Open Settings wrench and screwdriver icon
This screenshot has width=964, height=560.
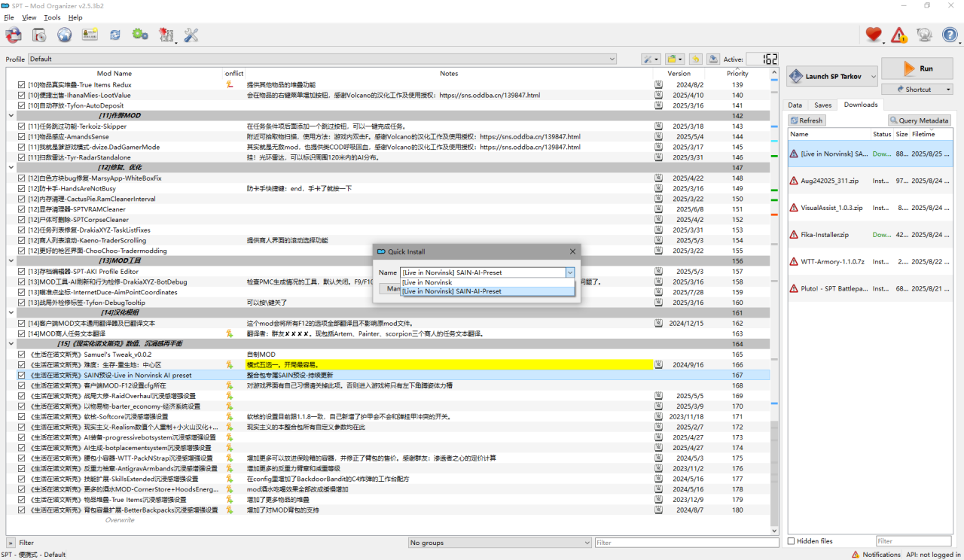tap(191, 35)
